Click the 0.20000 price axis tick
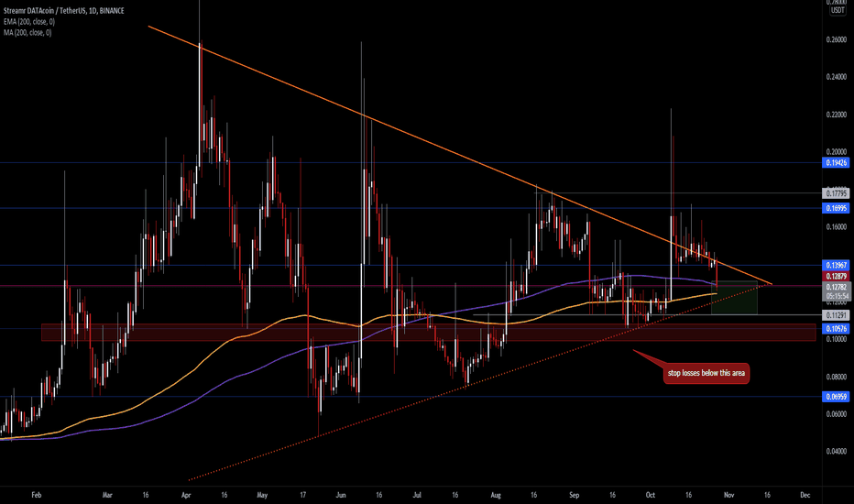The image size is (854, 504). [836, 152]
